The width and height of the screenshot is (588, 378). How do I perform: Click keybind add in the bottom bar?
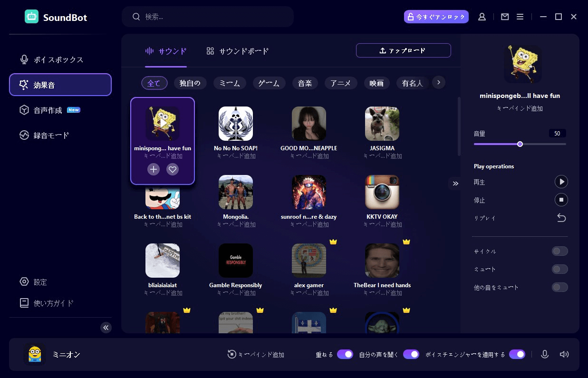pos(256,354)
